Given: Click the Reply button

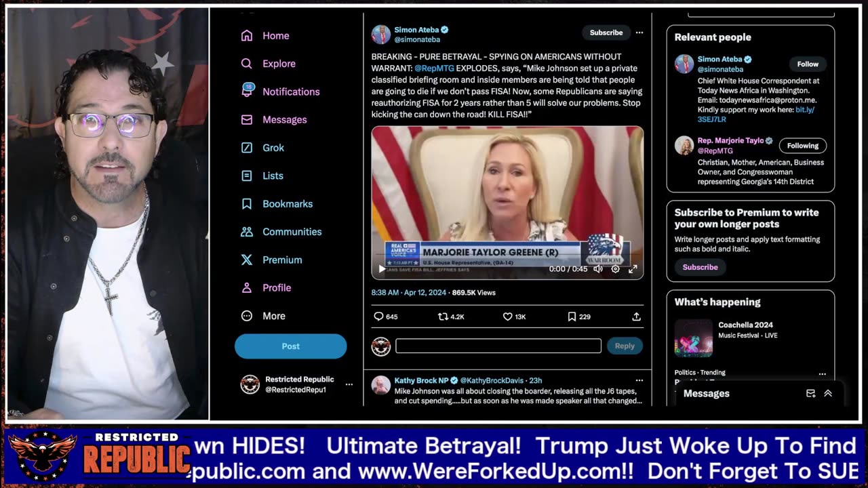Looking at the screenshot, I should point(625,346).
